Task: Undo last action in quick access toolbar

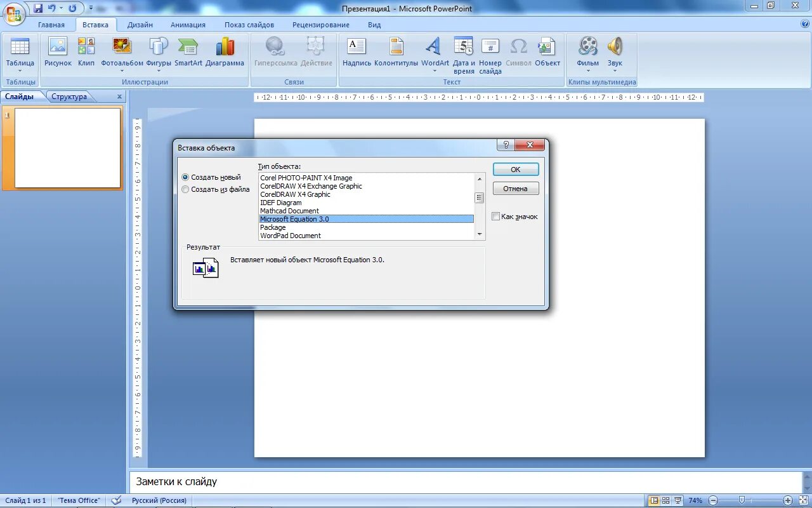Action: [52, 8]
